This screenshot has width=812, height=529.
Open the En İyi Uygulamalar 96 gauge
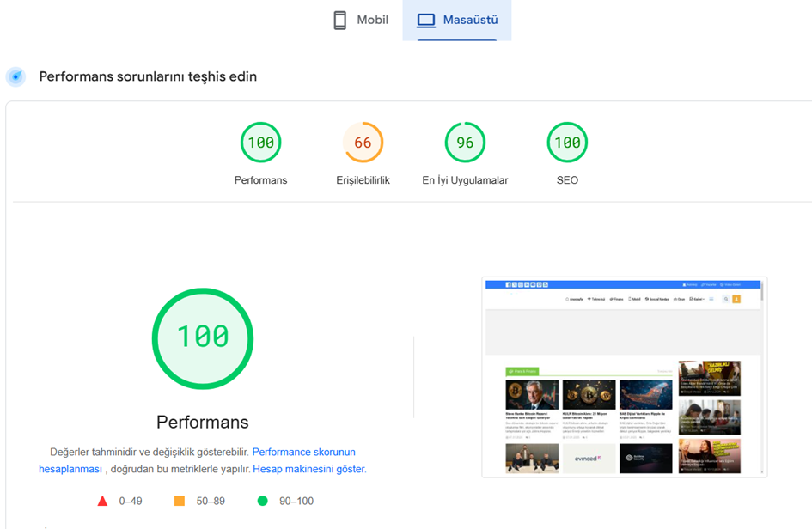click(x=465, y=143)
